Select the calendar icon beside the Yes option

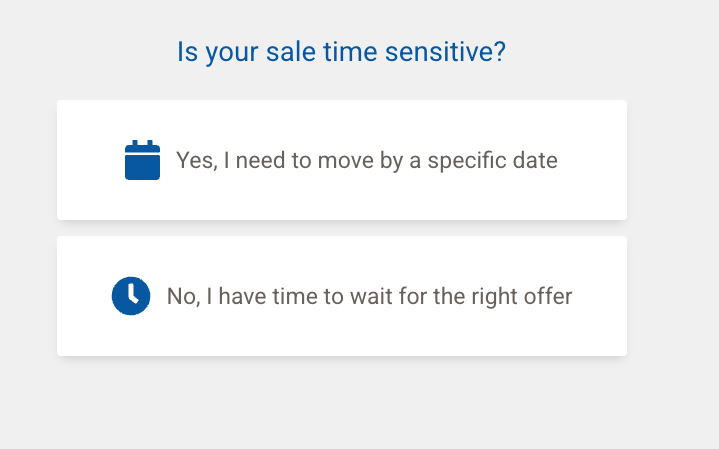click(142, 160)
